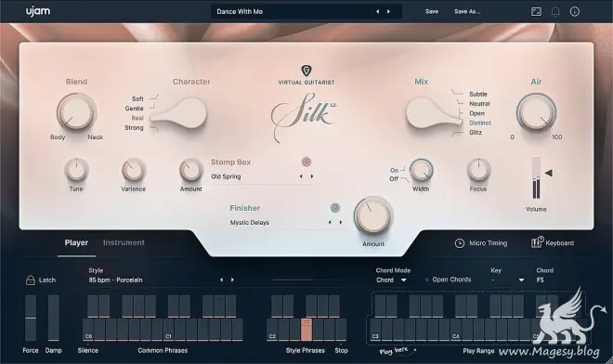The width and height of the screenshot is (613, 364).
Task: Click the Character selector lever
Action: [179, 114]
